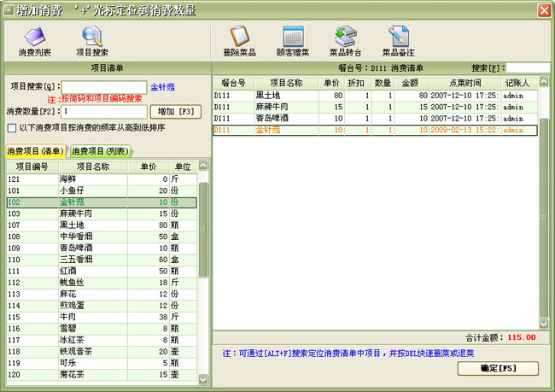Click the item list scrollbar down arrow

tap(203, 379)
